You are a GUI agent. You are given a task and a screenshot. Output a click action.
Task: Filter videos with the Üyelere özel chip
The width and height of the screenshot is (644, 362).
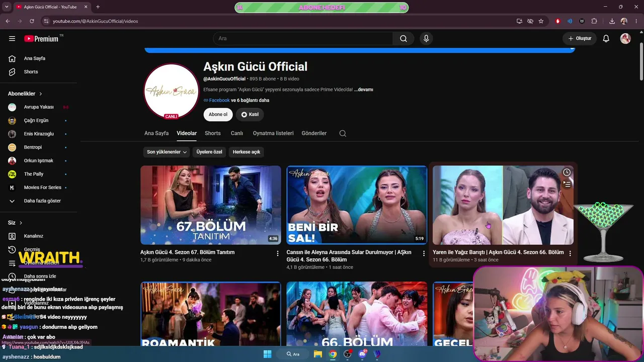(209, 152)
